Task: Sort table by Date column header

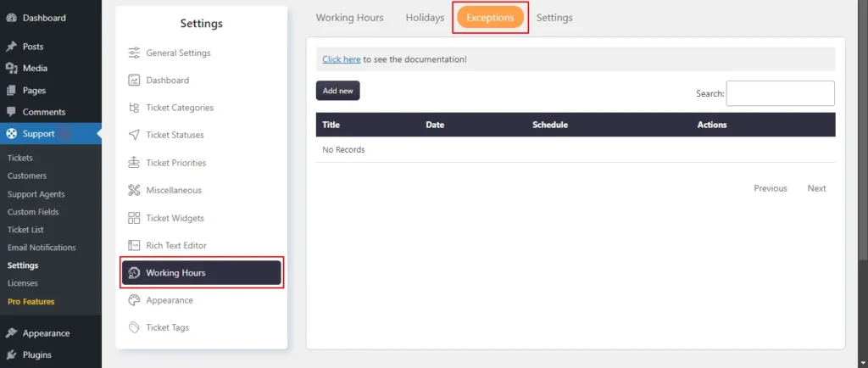Action: (435, 125)
